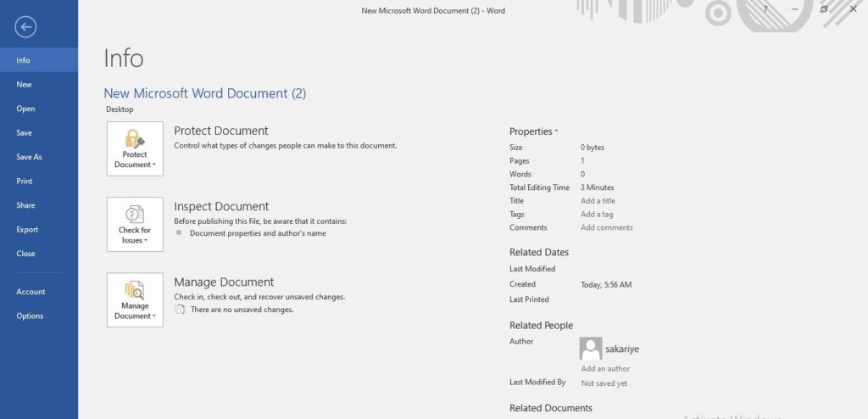Click the author avatar picture for sakariye
The width and height of the screenshot is (868, 419).
pyautogui.click(x=591, y=349)
